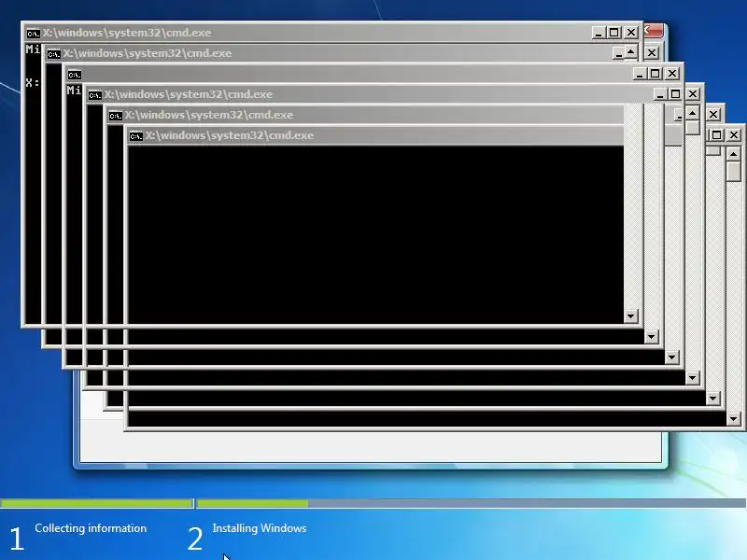Maximize the untitled cmd window

[655, 74]
